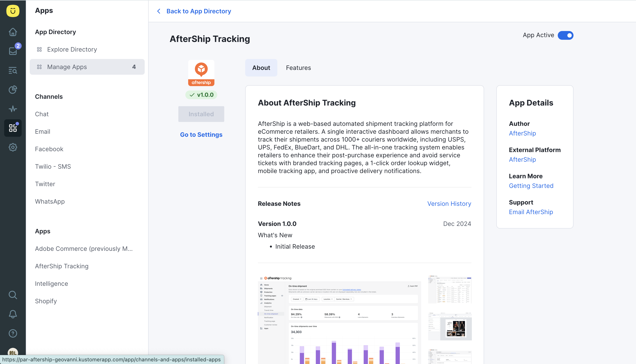This screenshot has height=364, width=636.
Task: Select Manage Apps in the sidebar
Action: tap(67, 67)
